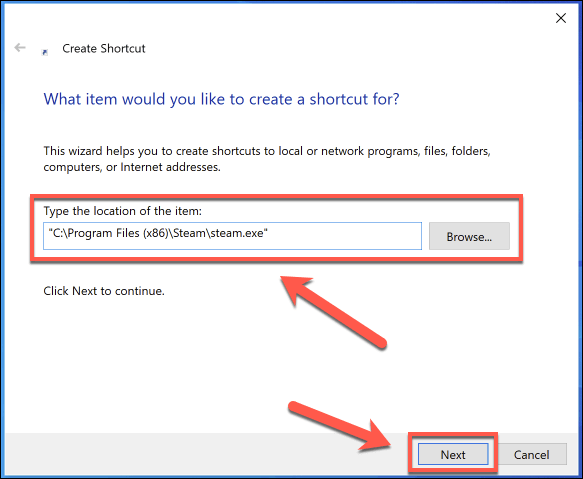Click the 'Create Shortcut' title text

click(x=104, y=48)
